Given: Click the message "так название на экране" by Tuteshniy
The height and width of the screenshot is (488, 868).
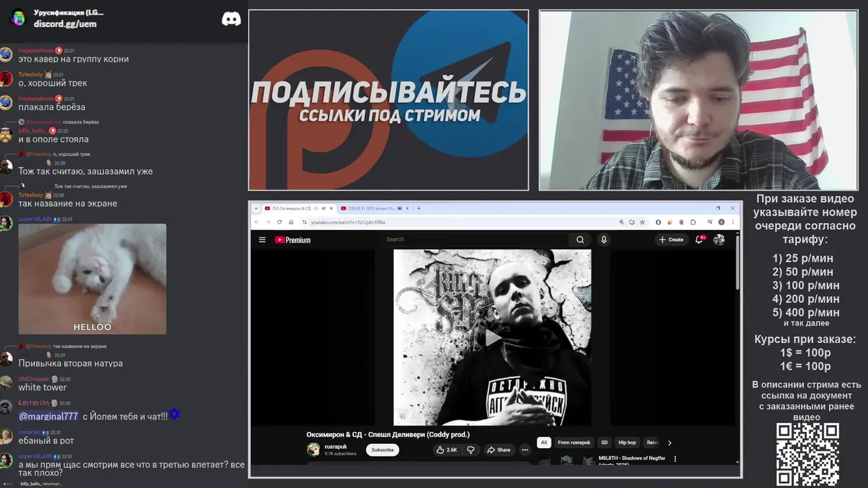Looking at the screenshot, I should (x=68, y=203).
